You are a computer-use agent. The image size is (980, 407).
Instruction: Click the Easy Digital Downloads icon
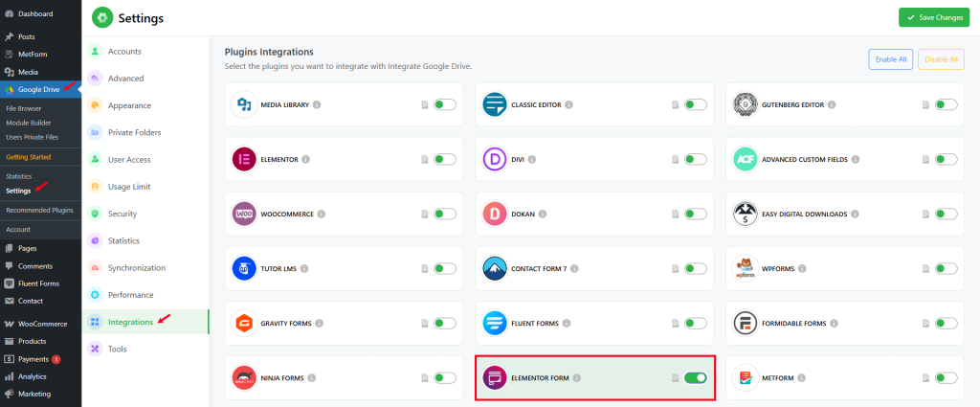click(x=745, y=214)
